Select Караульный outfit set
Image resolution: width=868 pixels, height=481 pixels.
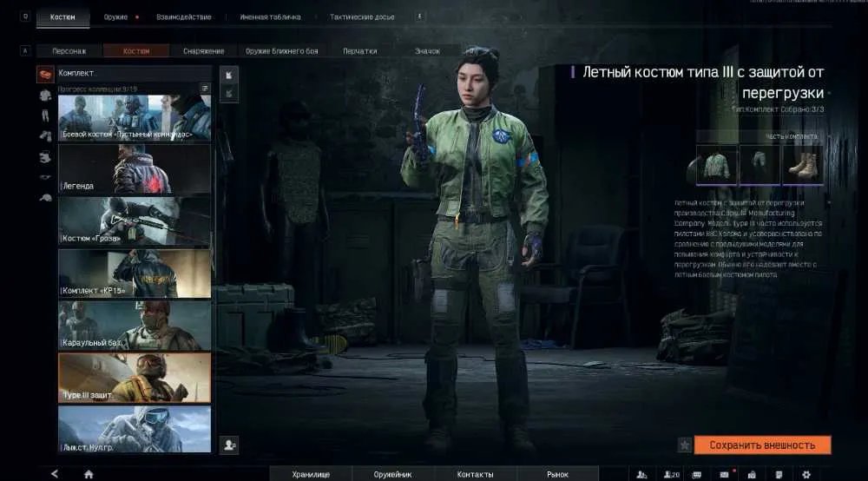[x=135, y=326]
